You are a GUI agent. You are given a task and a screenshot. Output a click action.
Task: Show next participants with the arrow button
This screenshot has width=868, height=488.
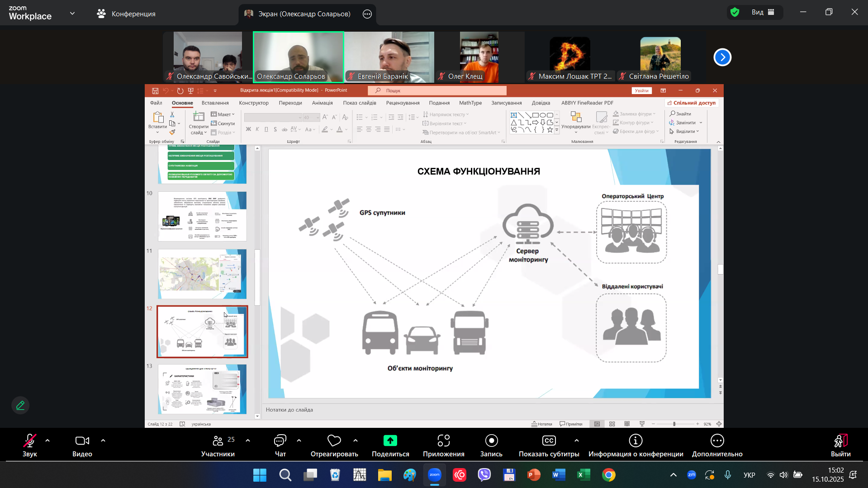722,57
